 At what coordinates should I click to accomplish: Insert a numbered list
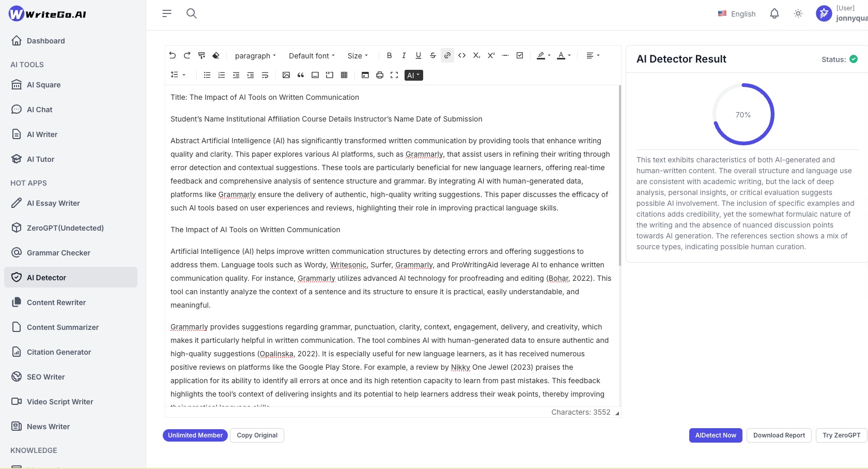pyautogui.click(x=222, y=75)
